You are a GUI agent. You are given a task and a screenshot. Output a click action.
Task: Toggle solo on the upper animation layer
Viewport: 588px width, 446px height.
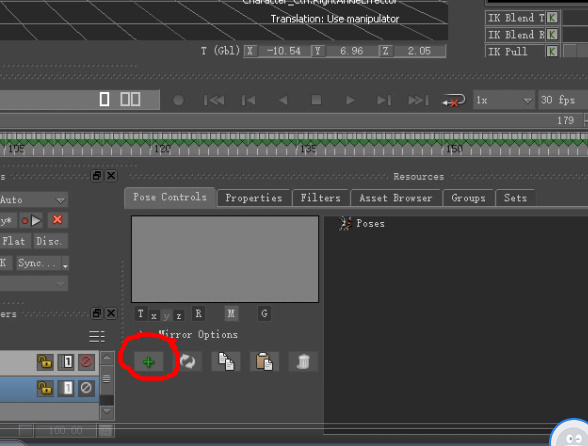67,362
